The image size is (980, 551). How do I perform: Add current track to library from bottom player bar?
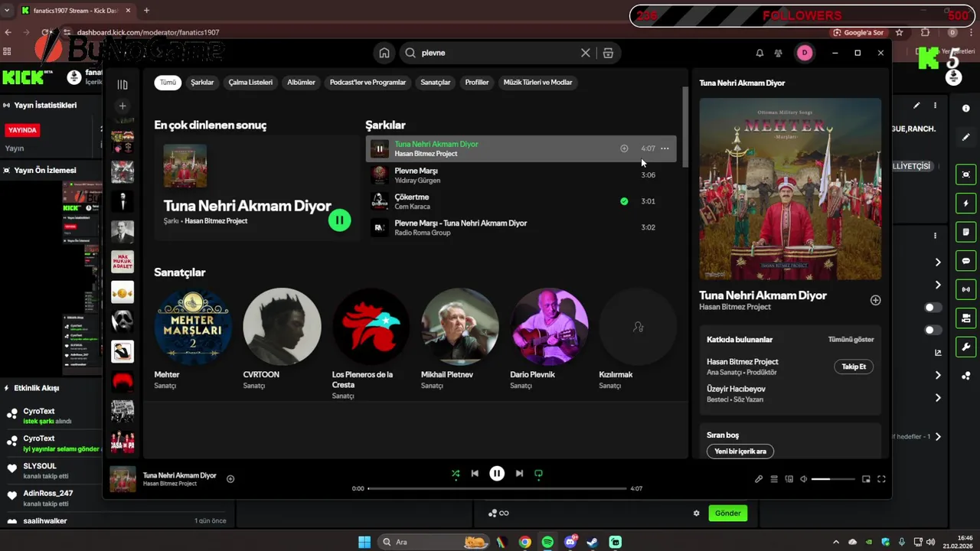(230, 479)
